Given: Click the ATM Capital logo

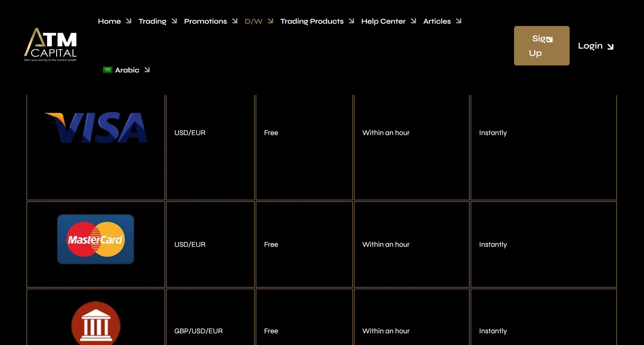Looking at the screenshot, I should [50, 45].
